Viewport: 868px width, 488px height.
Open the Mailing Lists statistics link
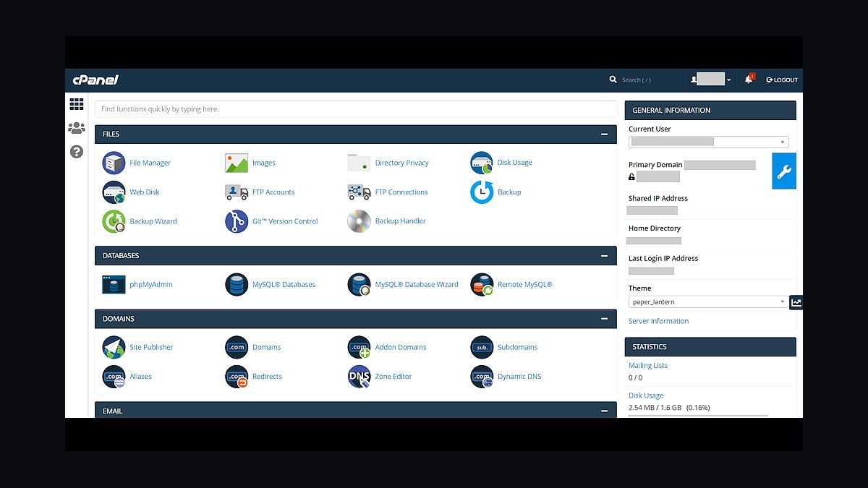648,366
